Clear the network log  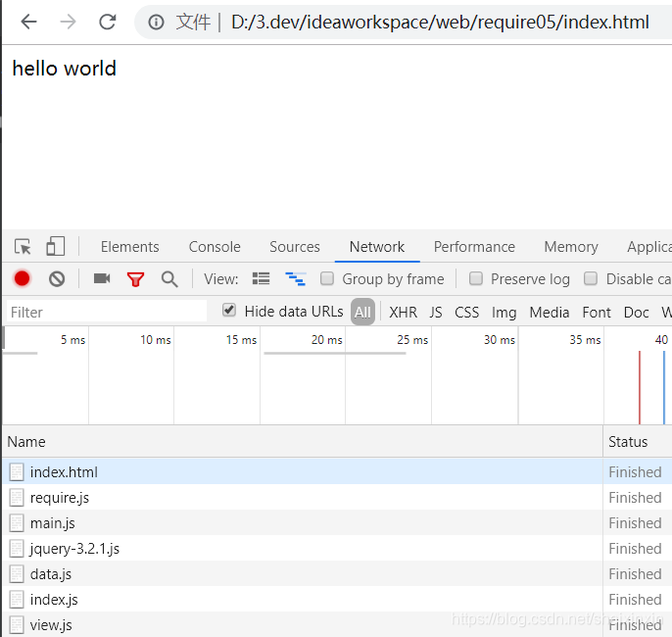coord(57,279)
